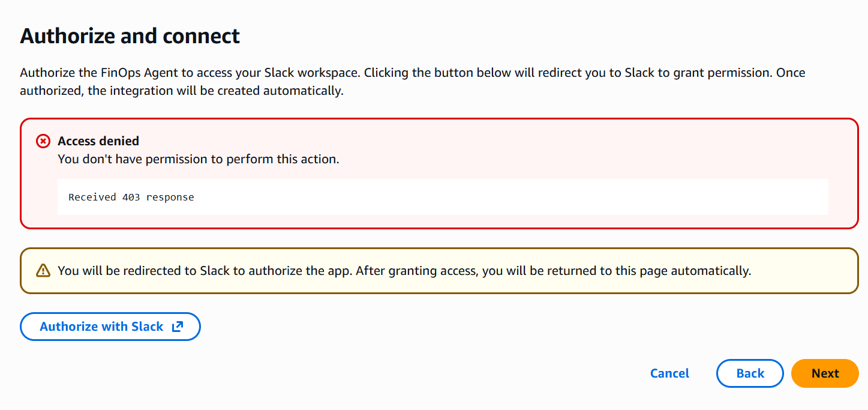Cancel the integration setup

click(x=669, y=373)
